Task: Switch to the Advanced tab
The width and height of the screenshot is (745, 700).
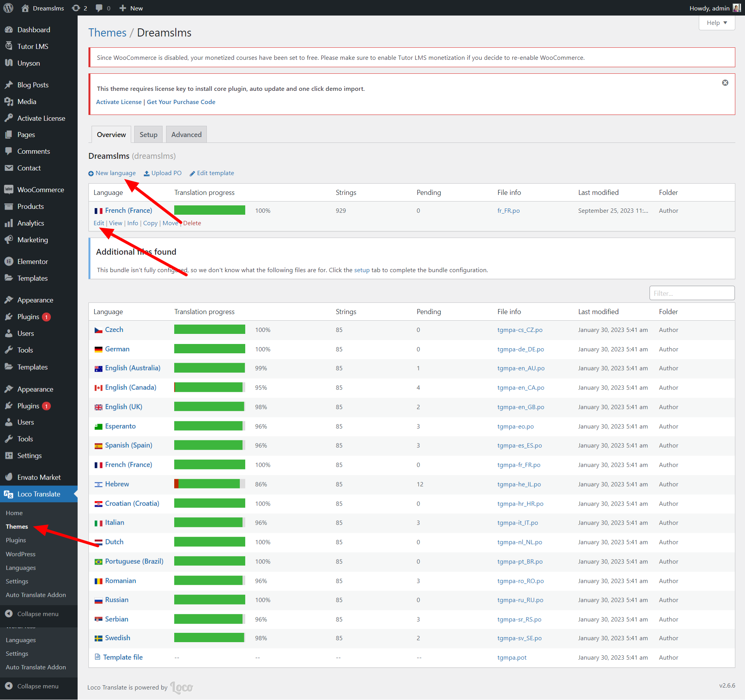Action: [186, 135]
